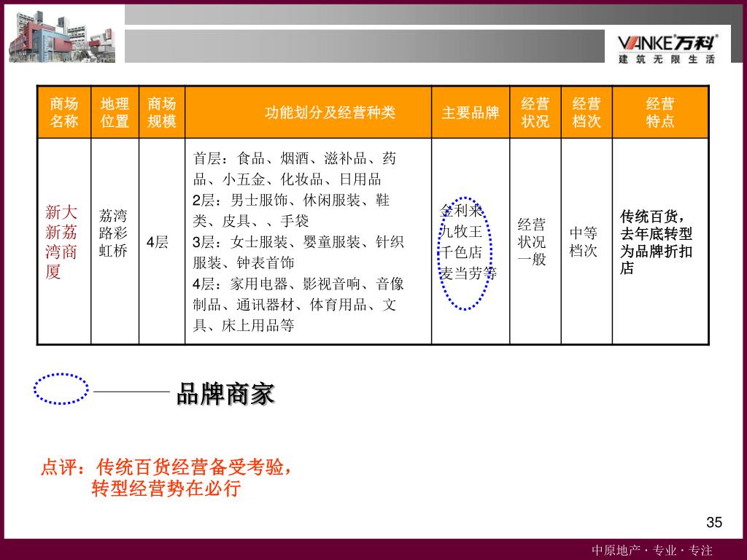The image size is (747, 560).
Task: Select the 经营状况 header cell
Action: (535, 112)
